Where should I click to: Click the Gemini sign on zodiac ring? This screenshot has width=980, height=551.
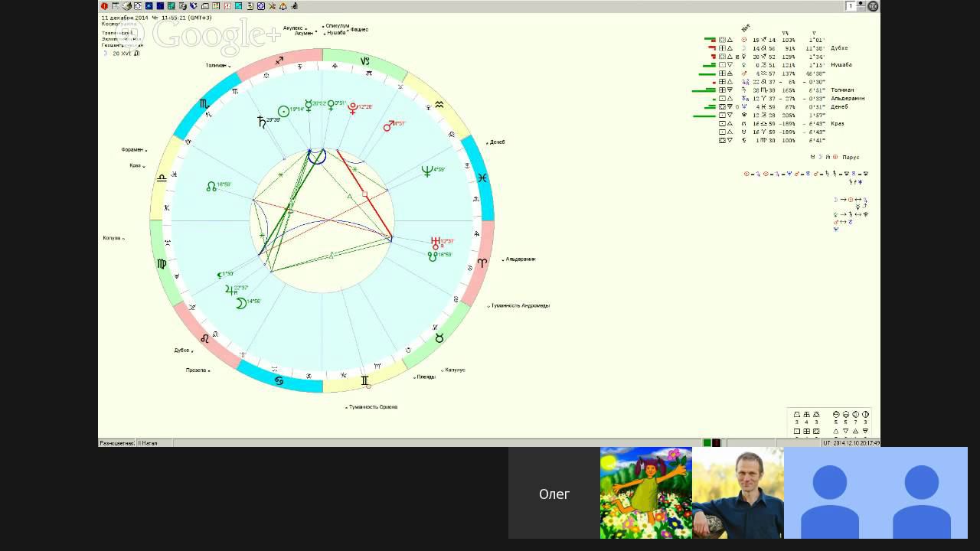tap(364, 380)
